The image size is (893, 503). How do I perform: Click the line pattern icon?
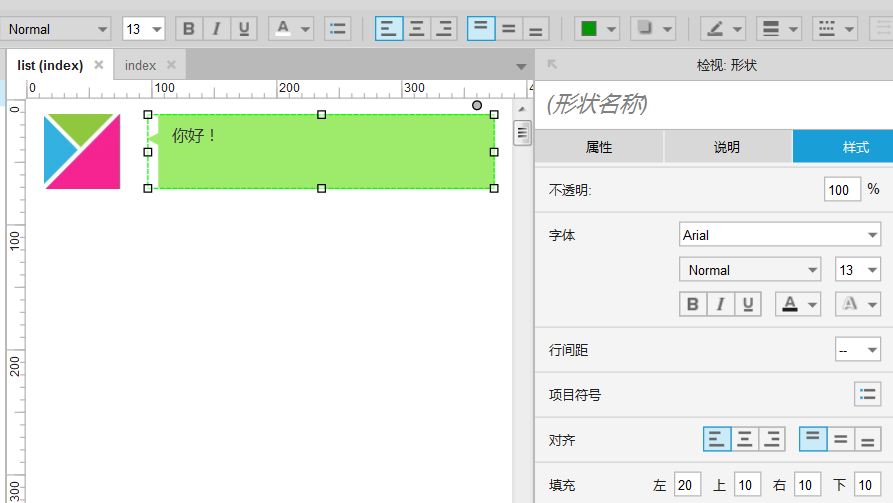(x=826, y=28)
